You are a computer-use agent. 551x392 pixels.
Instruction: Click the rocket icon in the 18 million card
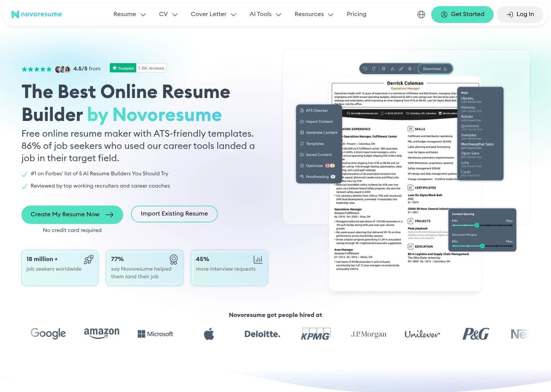click(89, 260)
